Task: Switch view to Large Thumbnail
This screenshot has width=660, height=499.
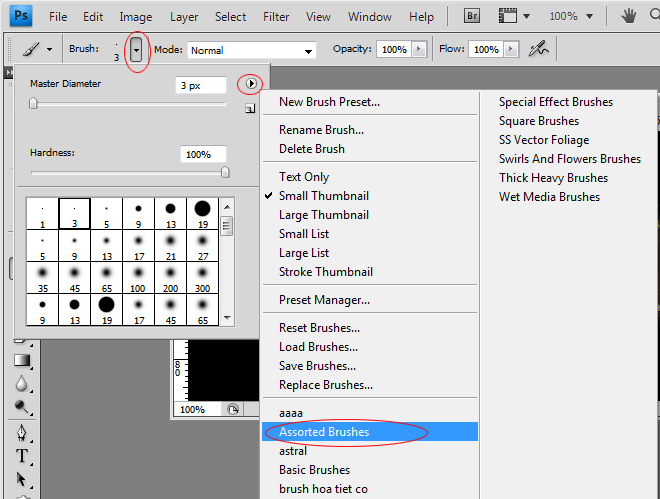Action: [x=370, y=215]
